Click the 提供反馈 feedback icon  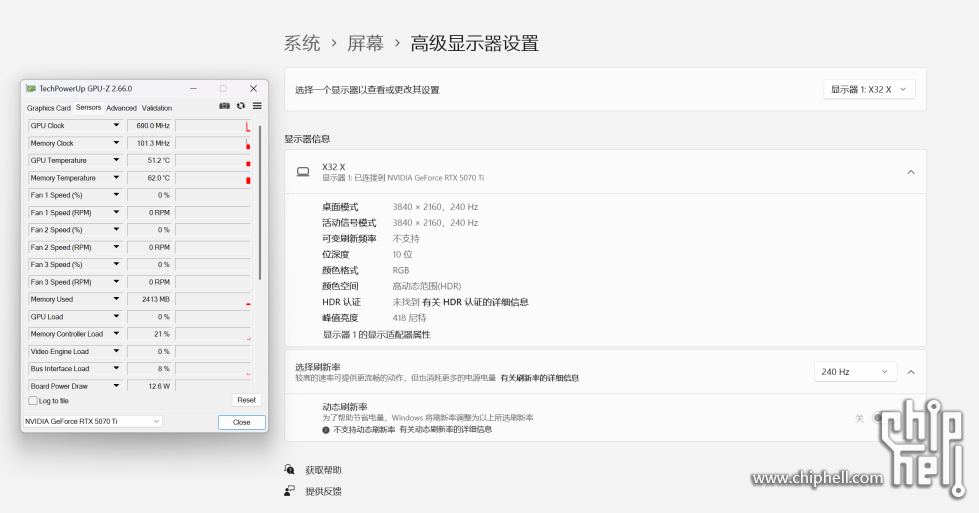(289, 491)
